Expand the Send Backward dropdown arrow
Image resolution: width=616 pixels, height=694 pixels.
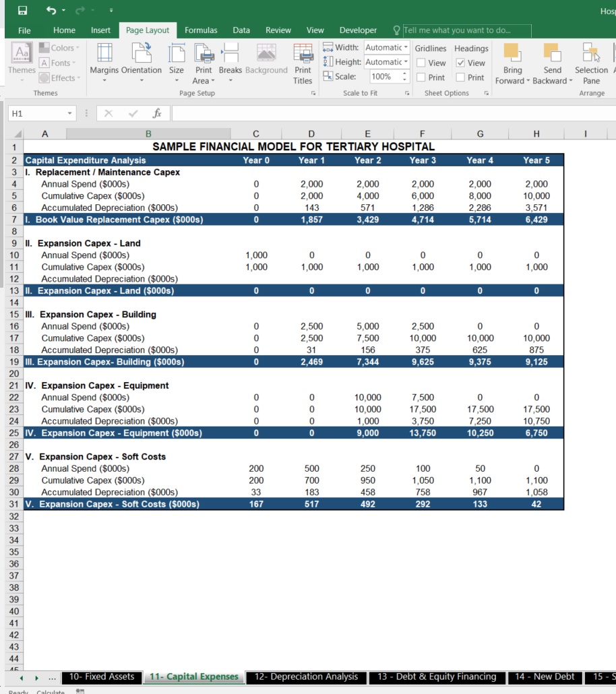coord(571,81)
